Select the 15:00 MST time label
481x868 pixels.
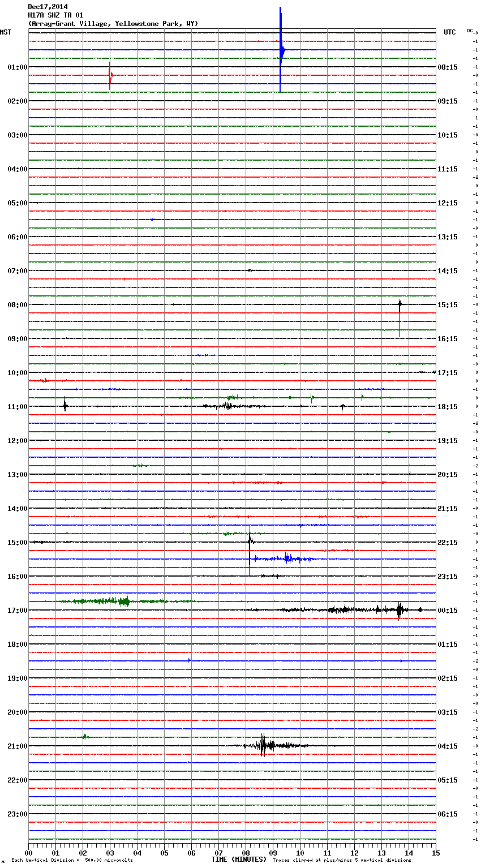17,543
